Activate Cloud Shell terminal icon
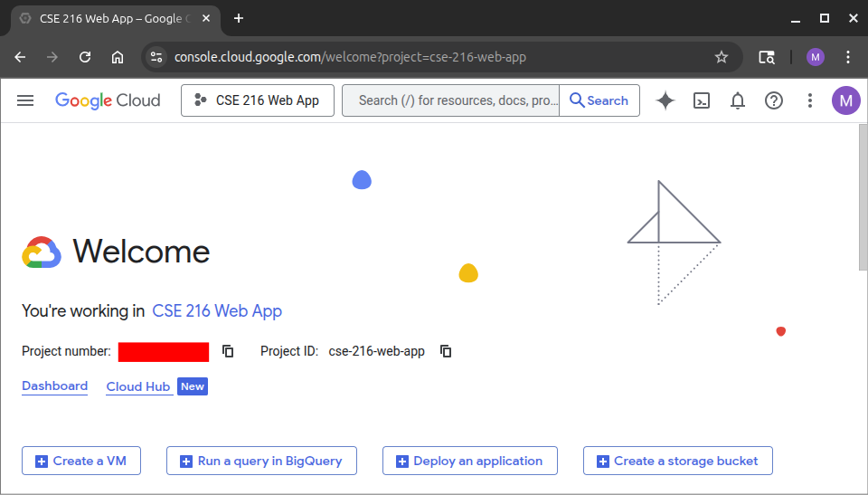Screen dimensions: 868x495 click(x=702, y=100)
